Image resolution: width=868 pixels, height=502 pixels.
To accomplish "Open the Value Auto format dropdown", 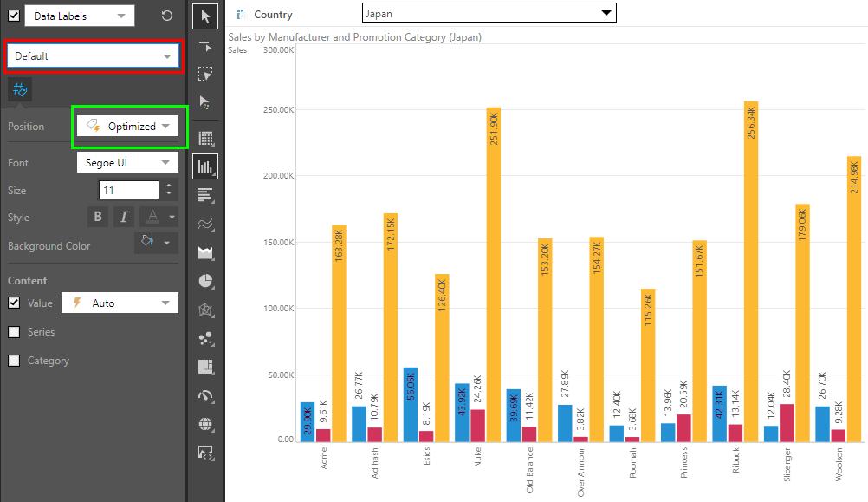I will pyautogui.click(x=120, y=303).
